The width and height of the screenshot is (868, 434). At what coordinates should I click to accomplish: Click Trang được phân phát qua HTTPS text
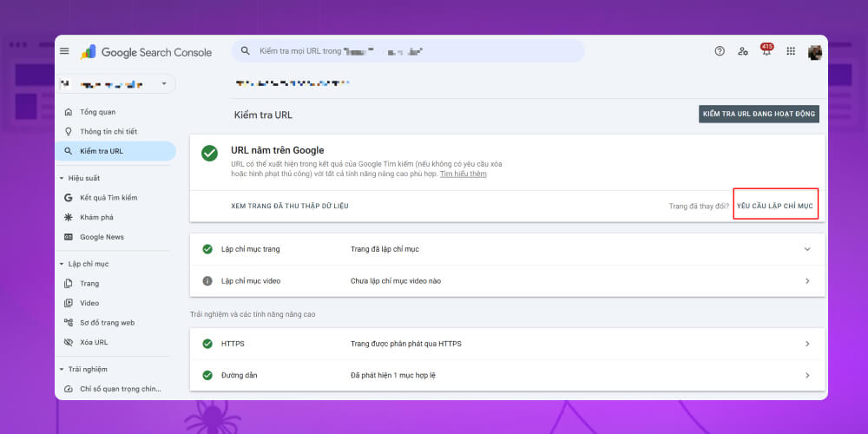405,344
